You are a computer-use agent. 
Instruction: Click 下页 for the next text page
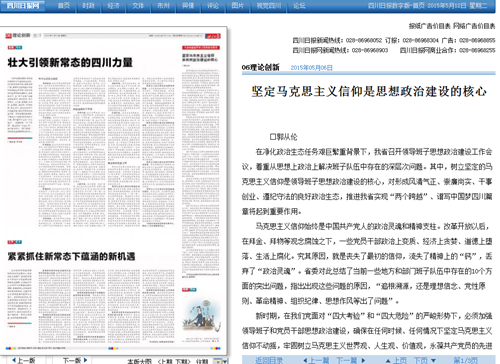421,360
